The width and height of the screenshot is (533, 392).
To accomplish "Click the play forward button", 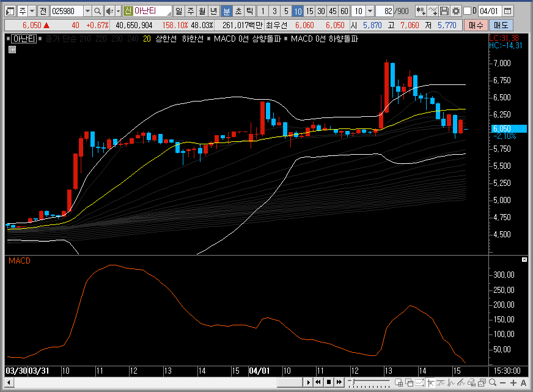I will [308, 382].
